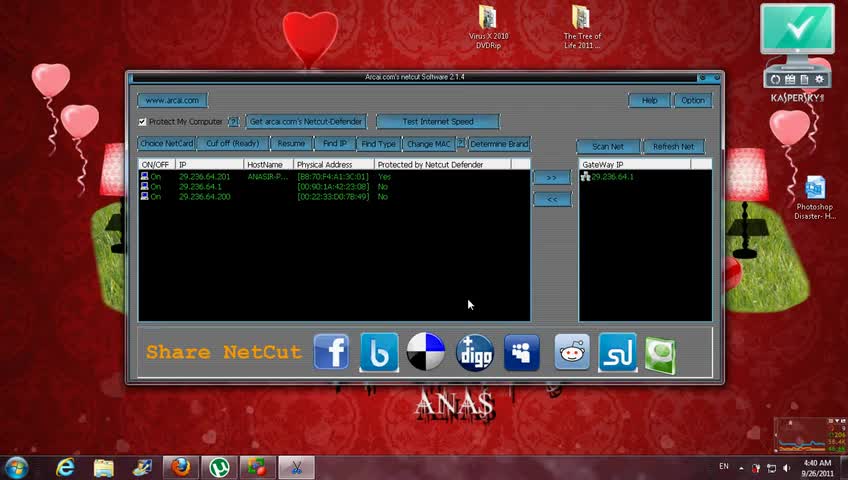Select the IP 29.236.64.1 in the device list
848x480 pixels.
[200, 186]
